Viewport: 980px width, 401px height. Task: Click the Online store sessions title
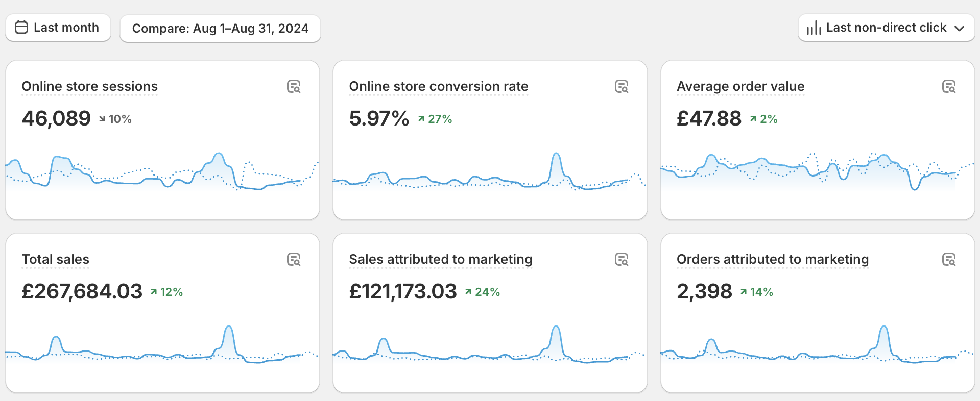click(89, 86)
